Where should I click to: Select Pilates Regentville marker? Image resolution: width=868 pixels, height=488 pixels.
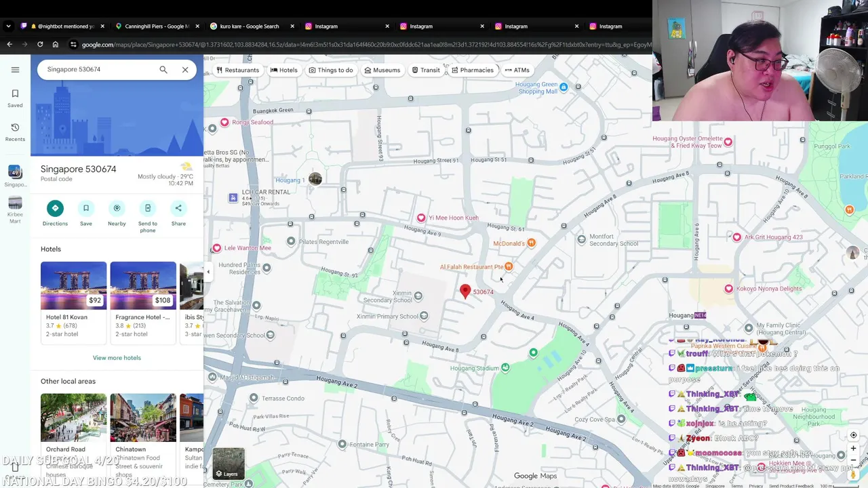291,241
